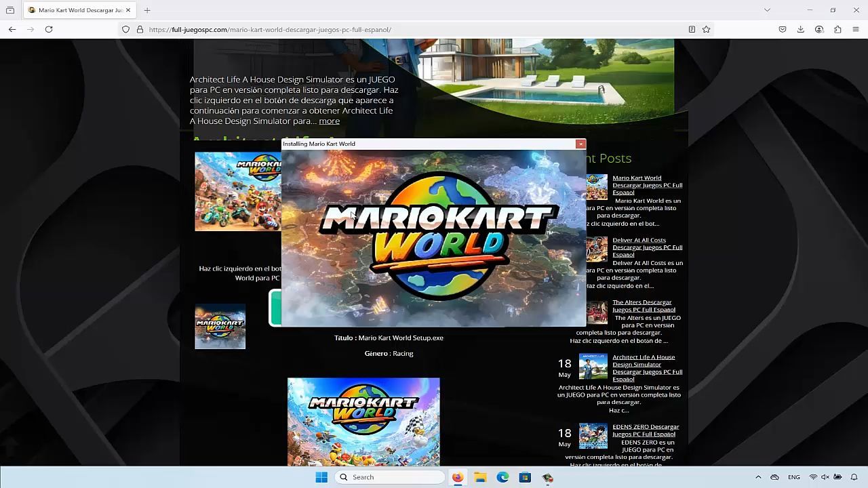This screenshot has width=868, height=488.
Task: Click the installer app taskbar icon
Action: pos(547,477)
